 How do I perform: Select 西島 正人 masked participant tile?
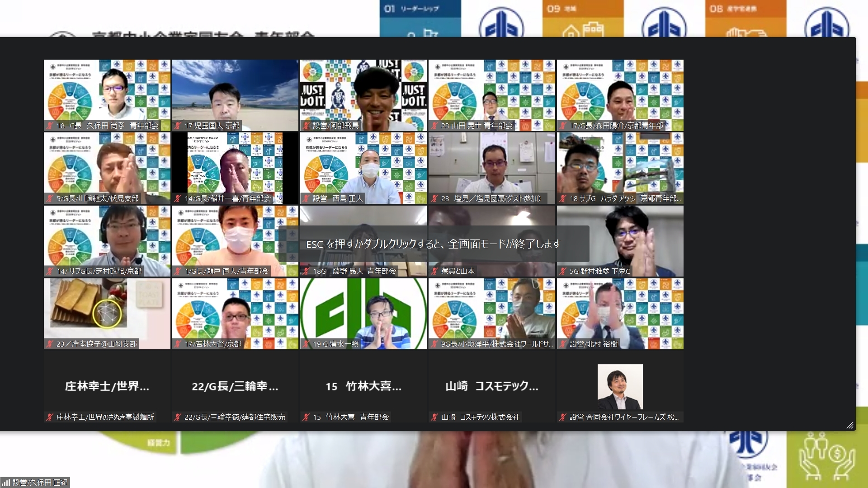tap(363, 168)
